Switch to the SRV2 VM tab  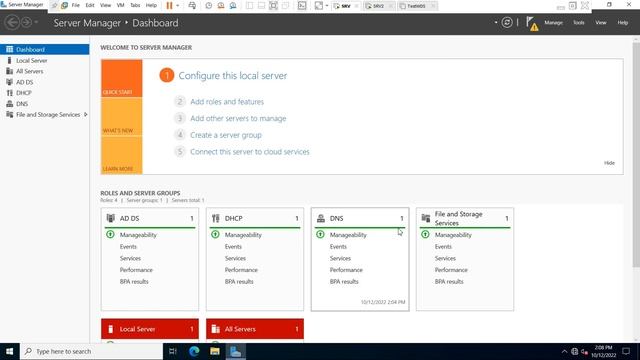click(x=378, y=6)
